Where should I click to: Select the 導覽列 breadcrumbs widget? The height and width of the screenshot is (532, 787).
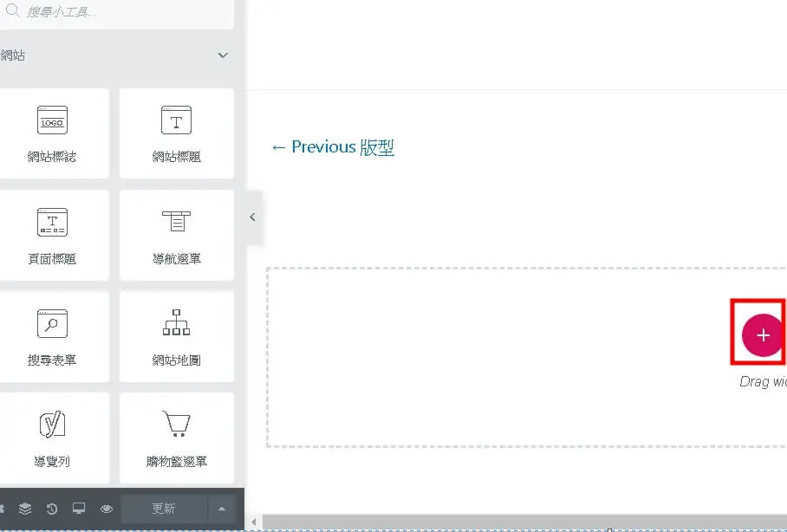52,438
